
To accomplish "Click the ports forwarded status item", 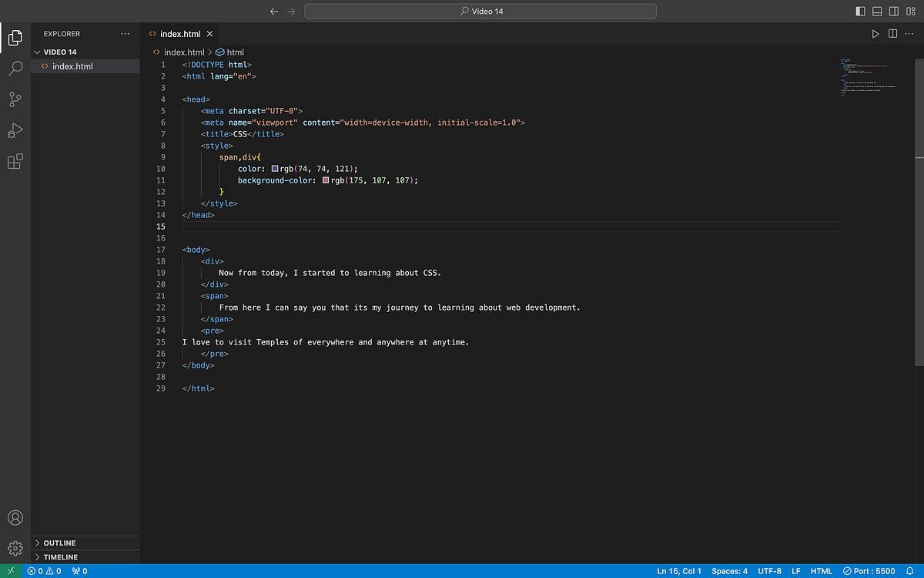I will (x=79, y=571).
